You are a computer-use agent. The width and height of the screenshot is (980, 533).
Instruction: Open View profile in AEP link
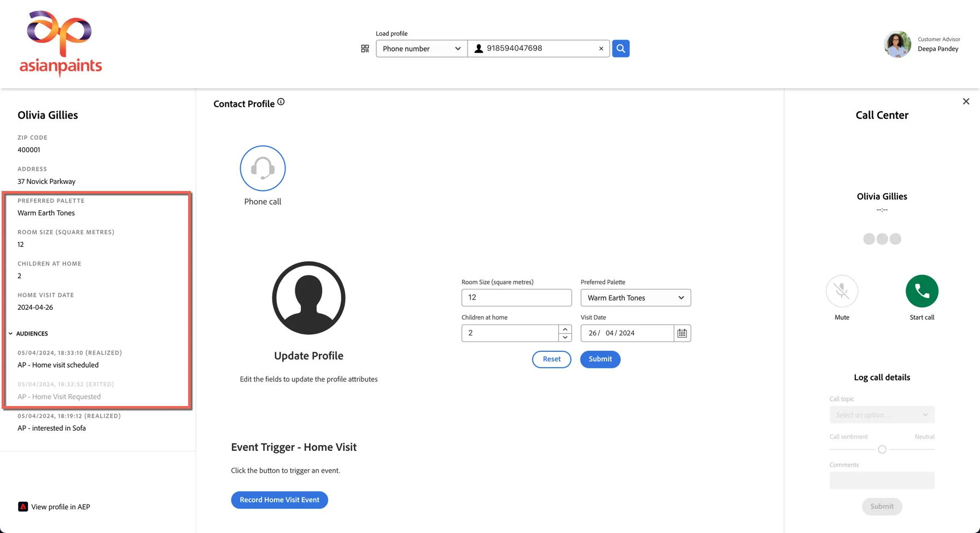[x=61, y=507]
